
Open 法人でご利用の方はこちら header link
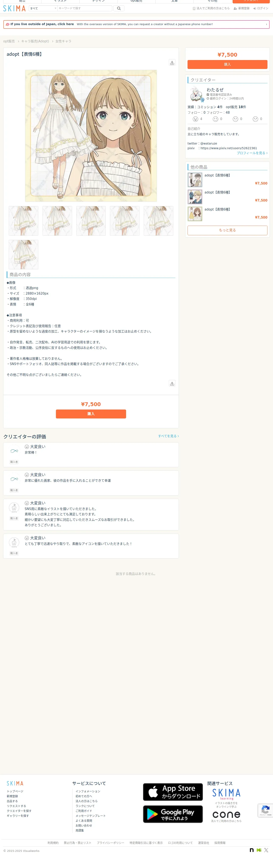pos(211,9)
